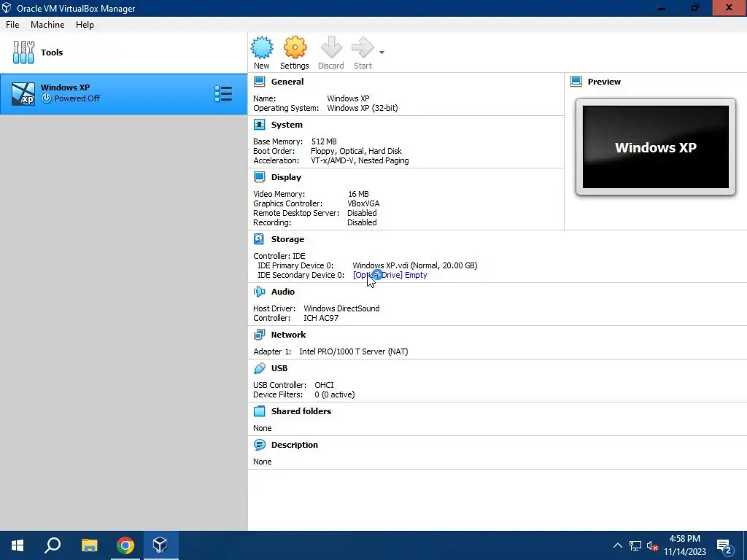
Task: Click the Video Memory 16 MB value
Action: (x=358, y=194)
